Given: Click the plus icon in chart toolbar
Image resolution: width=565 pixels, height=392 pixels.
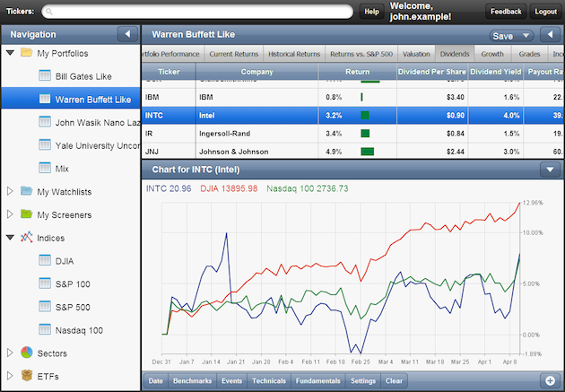Looking at the screenshot, I should [550, 381].
